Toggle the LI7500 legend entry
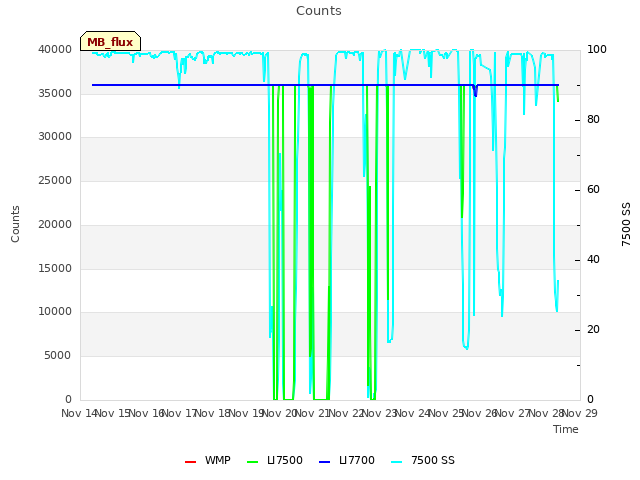 click(275, 460)
